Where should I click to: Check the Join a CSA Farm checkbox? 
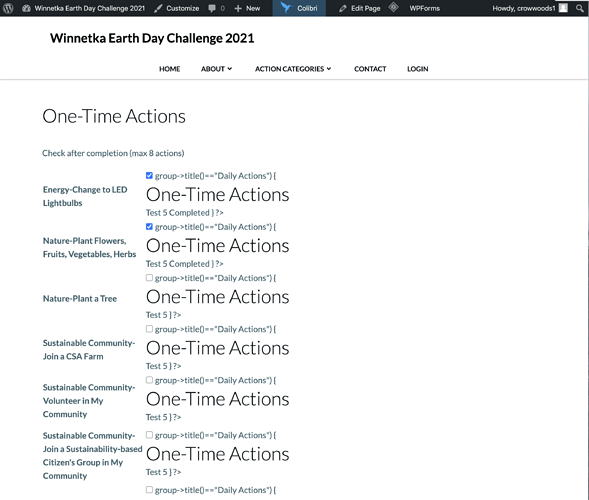click(149, 329)
